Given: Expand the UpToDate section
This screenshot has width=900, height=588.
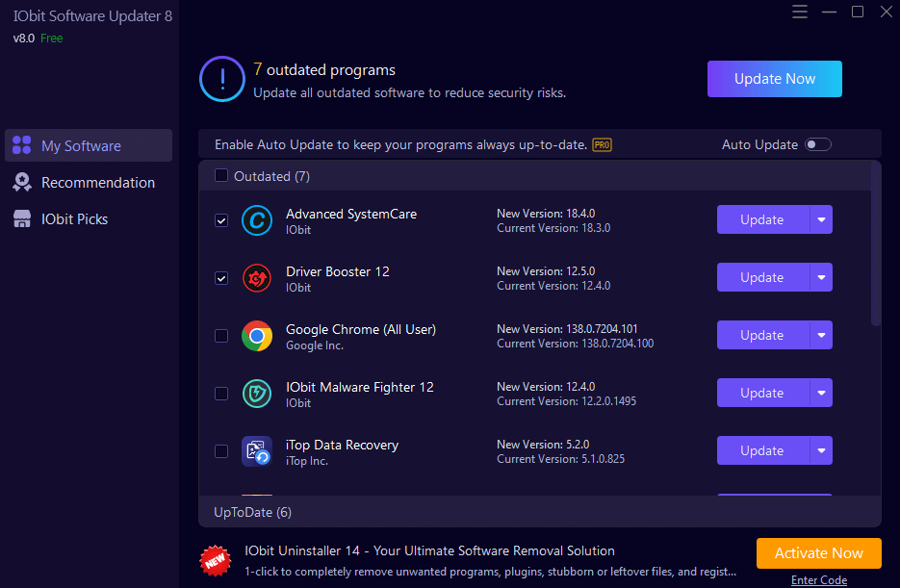Looking at the screenshot, I should tap(252, 512).
